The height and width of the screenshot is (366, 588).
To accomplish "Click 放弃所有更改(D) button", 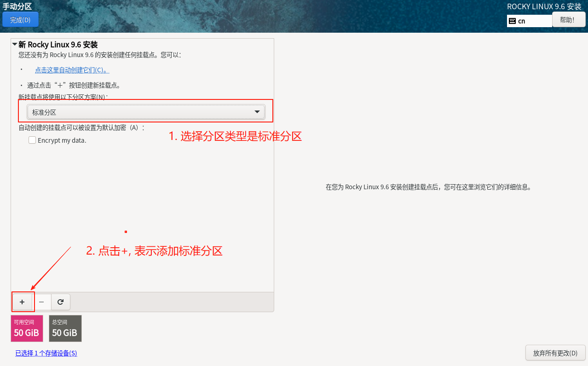I will point(555,353).
